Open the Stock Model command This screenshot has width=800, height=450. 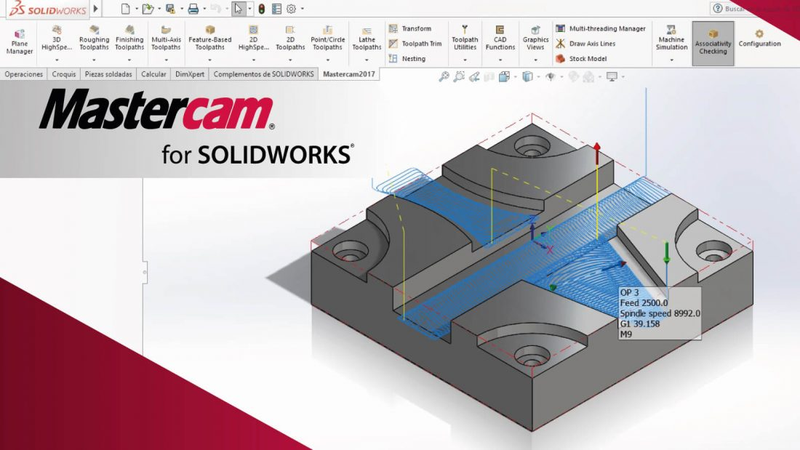tap(582, 59)
